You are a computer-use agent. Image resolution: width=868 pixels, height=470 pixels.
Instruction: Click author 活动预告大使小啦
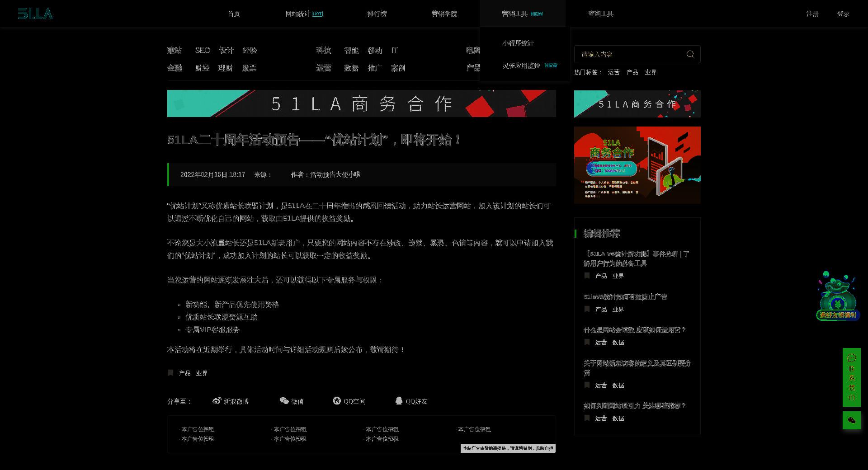[x=335, y=174]
